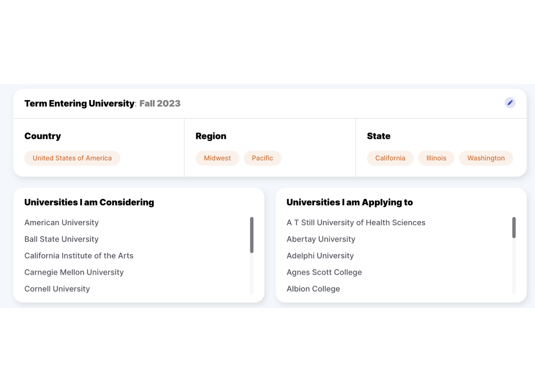Click the Considering list scrollbar
This screenshot has width=535, height=392.
point(252,235)
